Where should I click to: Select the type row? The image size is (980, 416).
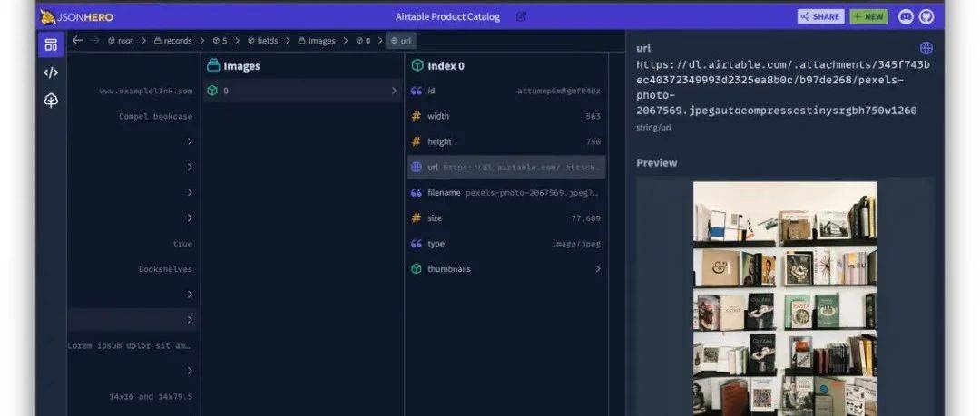506,244
